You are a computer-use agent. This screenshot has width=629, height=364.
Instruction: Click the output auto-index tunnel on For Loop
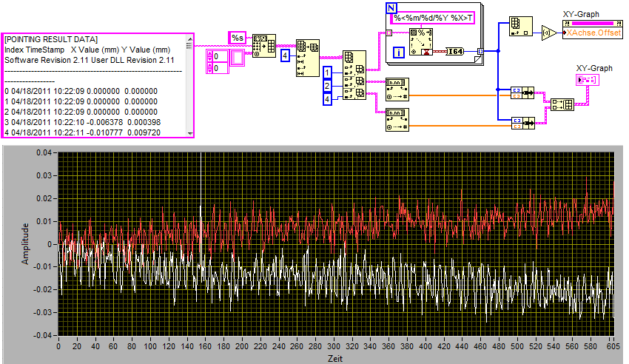coord(480,51)
